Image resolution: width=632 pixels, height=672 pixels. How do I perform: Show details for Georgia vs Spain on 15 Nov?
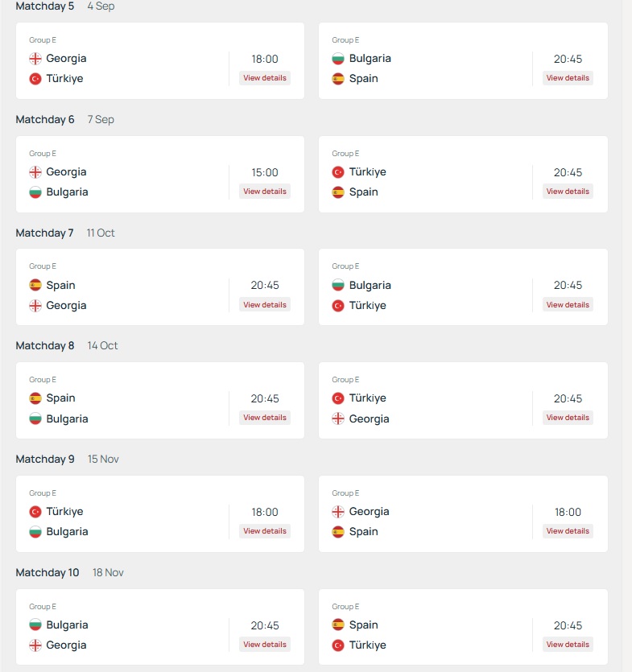[568, 531]
